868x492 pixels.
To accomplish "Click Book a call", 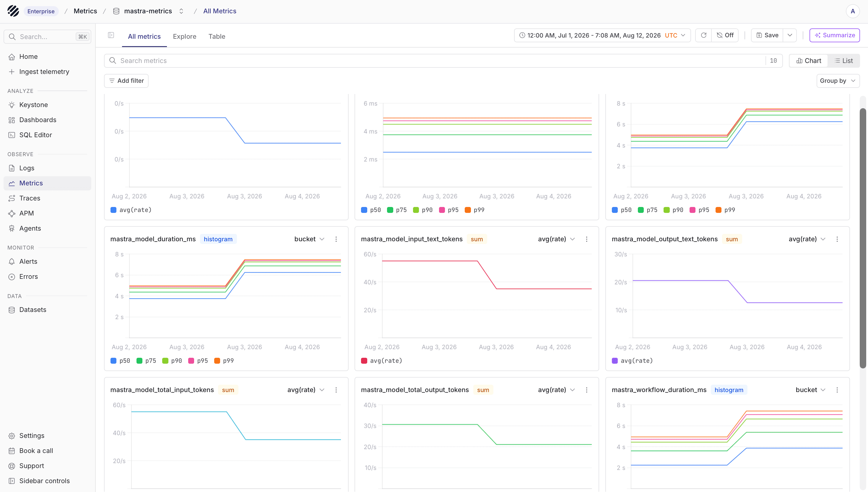I will 48,451.
